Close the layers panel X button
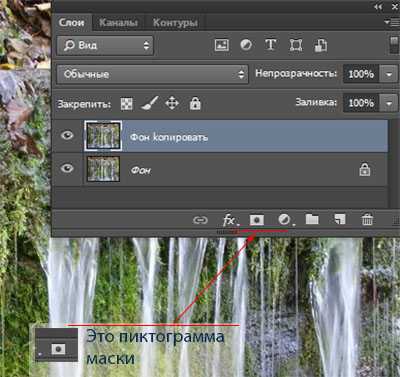 coord(394,6)
